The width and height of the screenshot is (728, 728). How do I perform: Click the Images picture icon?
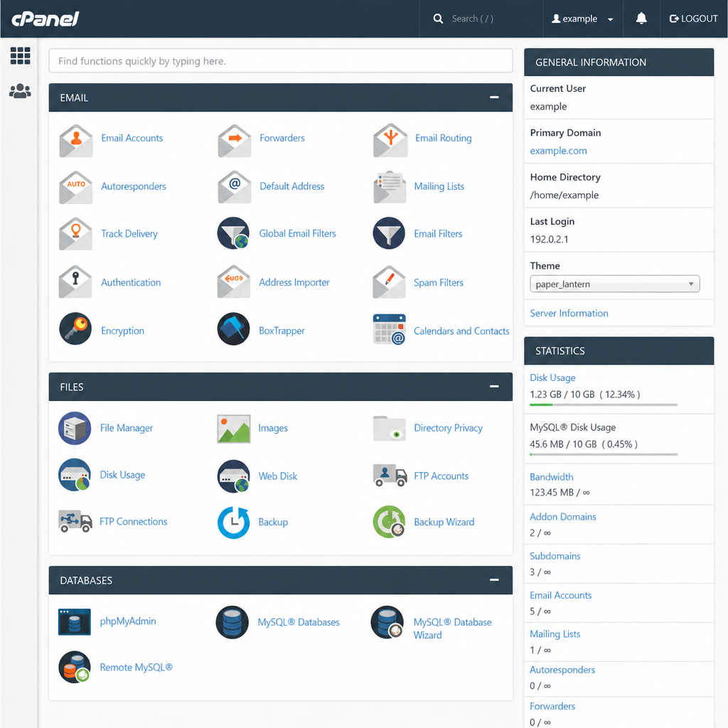[x=233, y=429]
